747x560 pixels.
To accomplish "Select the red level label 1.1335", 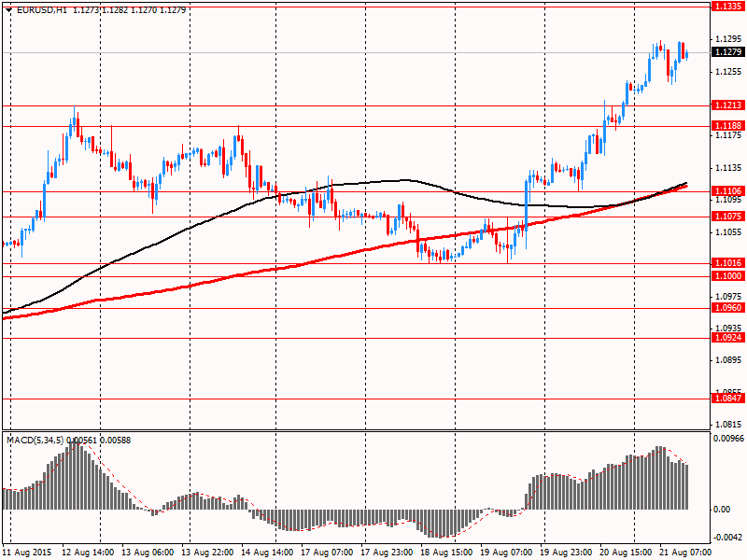I will coord(728,7).
